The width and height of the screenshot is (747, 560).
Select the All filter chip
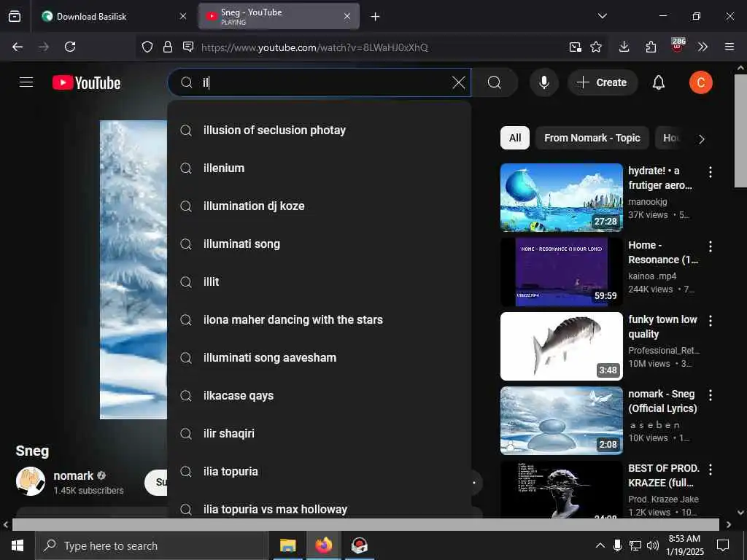point(514,138)
